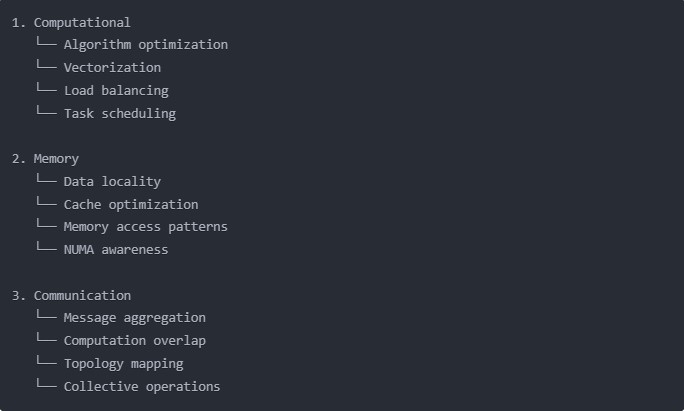Screen dimensions: 684x411
Task: Select the '1. Computational' heading
Action: click(71, 23)
